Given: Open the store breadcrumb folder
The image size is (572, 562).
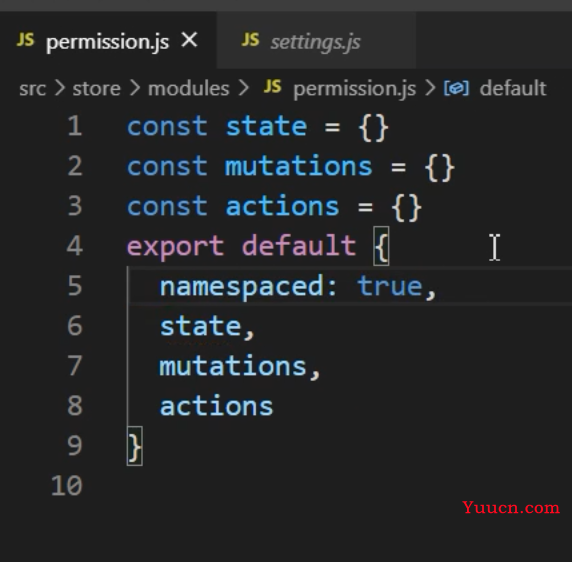Looking at the screenshot, I should 96,89.
